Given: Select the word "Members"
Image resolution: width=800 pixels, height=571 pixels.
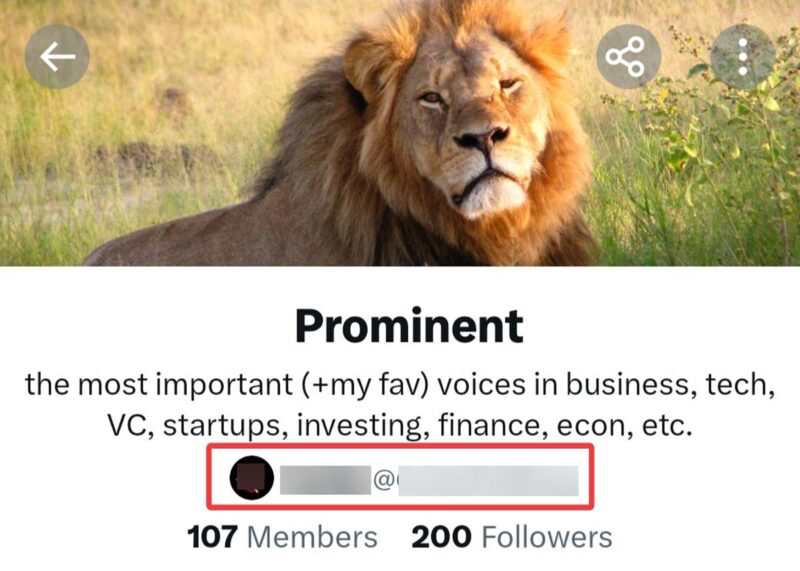Looking at the screenshot, I should click(312, 537).
